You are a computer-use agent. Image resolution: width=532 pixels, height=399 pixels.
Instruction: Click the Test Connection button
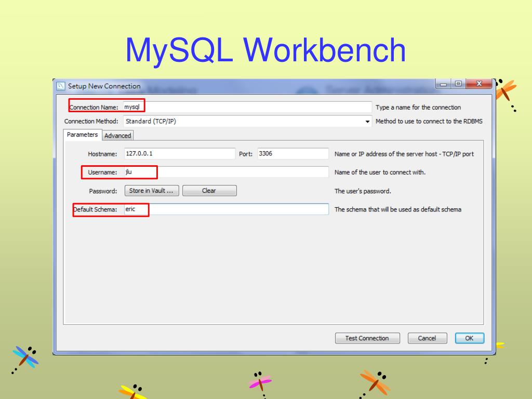pos(367,338)
